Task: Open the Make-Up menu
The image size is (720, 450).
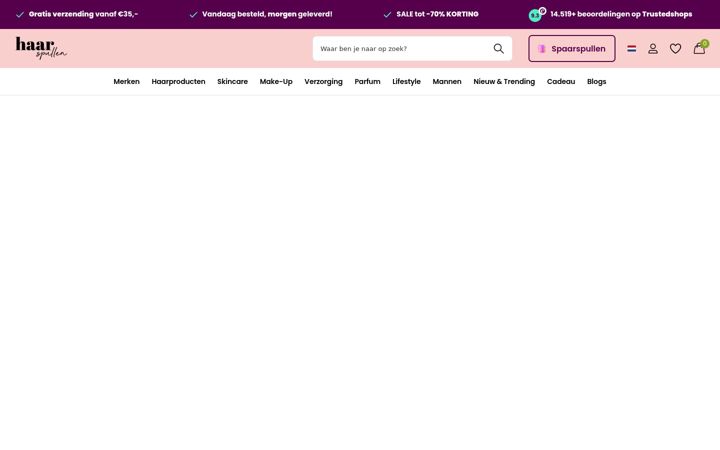Action: (276, 82)
